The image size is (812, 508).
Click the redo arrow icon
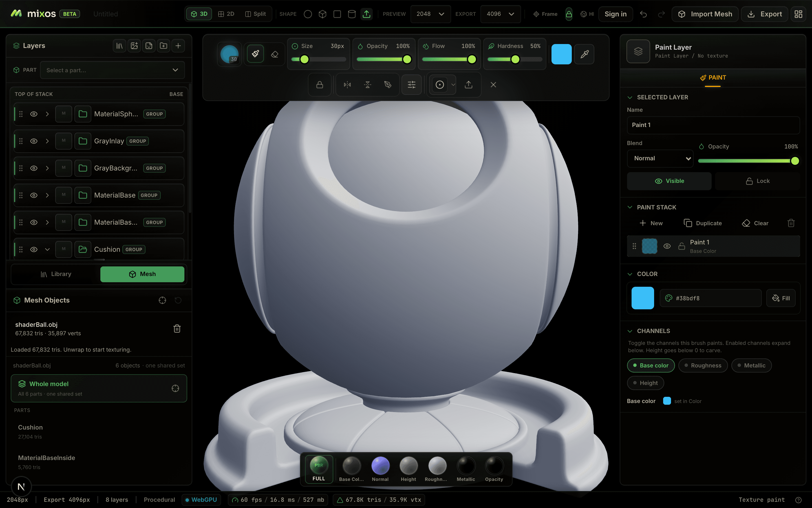pos(661,14)
